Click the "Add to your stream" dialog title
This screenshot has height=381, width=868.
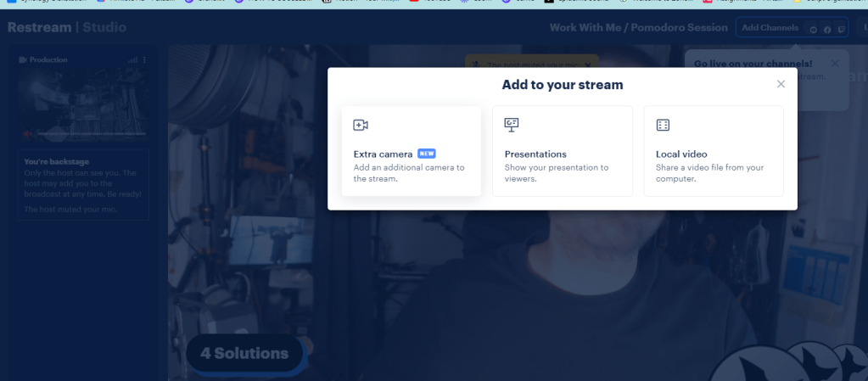563,85
